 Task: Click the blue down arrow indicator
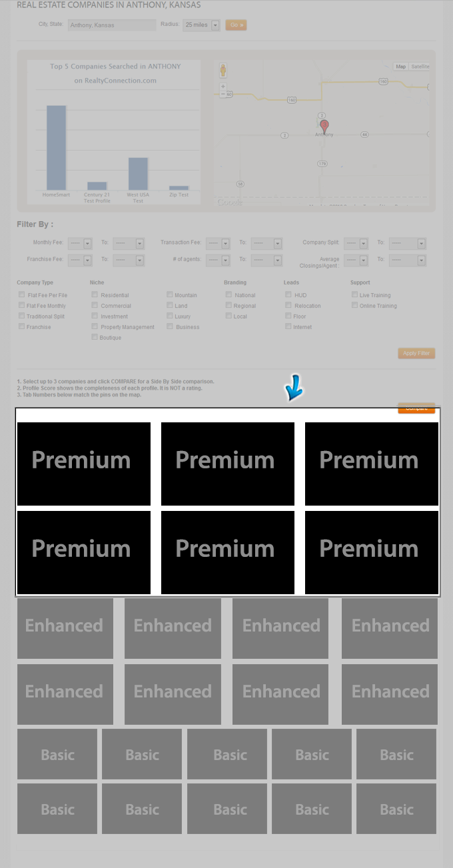[292, 388]
